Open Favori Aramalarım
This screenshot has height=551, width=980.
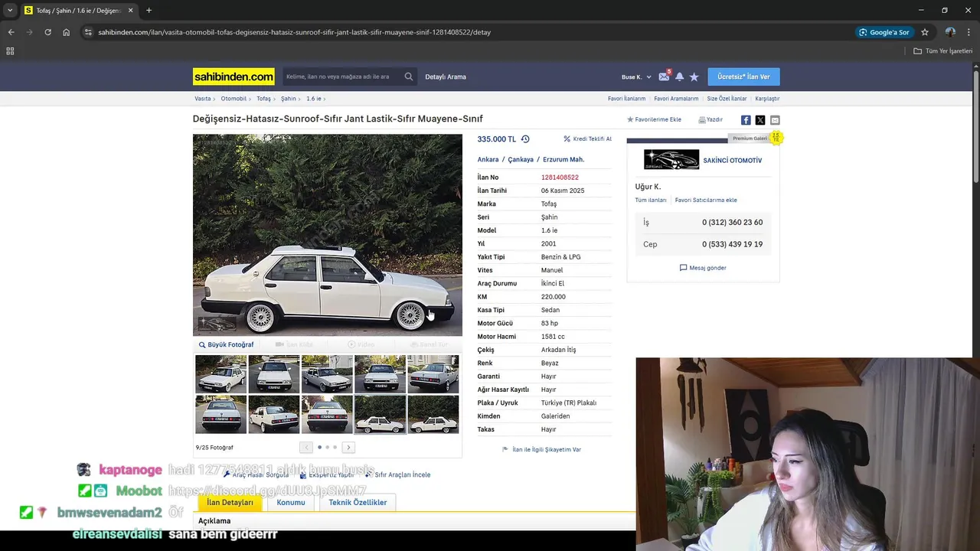[x=676, y=99]
